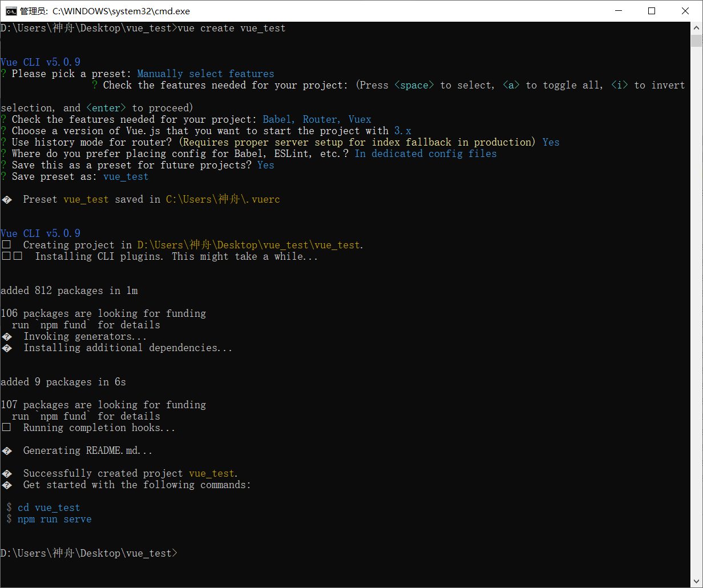
Task: Click 'In dedicated config files' answer
Action: tap(426, 154)
